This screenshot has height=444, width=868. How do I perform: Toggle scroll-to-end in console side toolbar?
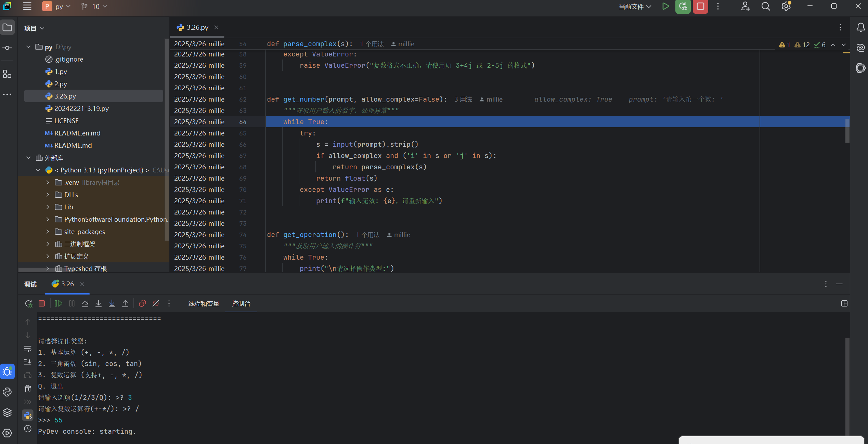click(28, 362)
